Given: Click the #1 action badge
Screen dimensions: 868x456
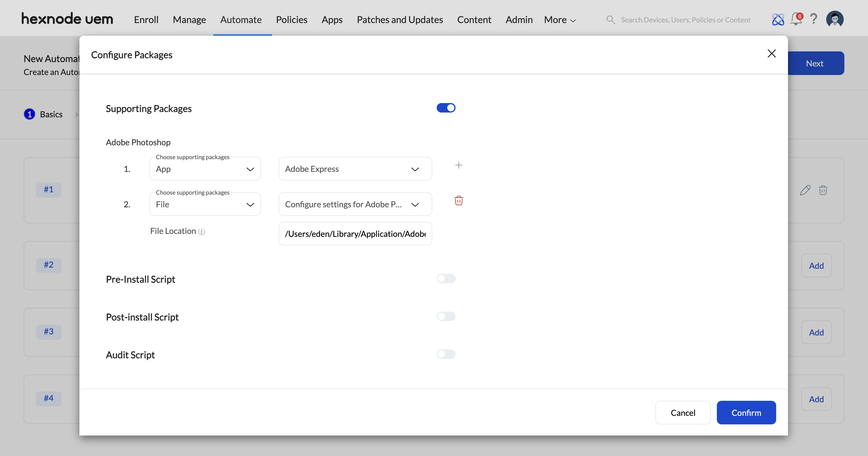Looking at the screenshot, I should pos(48,190).
